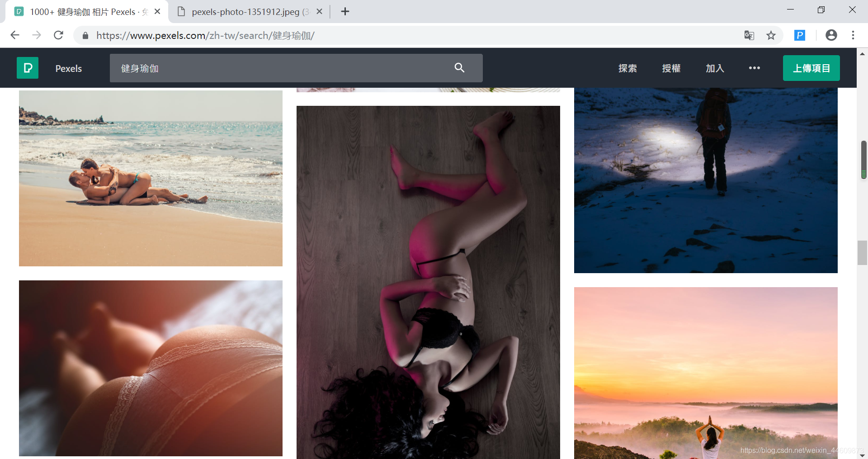
Task: Minimize the browser window
Action: [790, 10]
